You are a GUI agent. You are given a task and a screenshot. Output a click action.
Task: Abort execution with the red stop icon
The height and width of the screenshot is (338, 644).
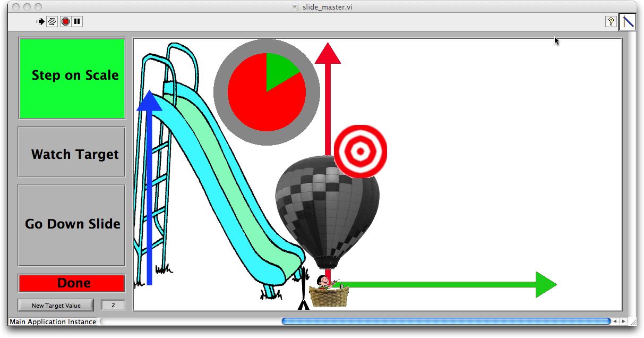pyautogui.click(x=65, y=21)
